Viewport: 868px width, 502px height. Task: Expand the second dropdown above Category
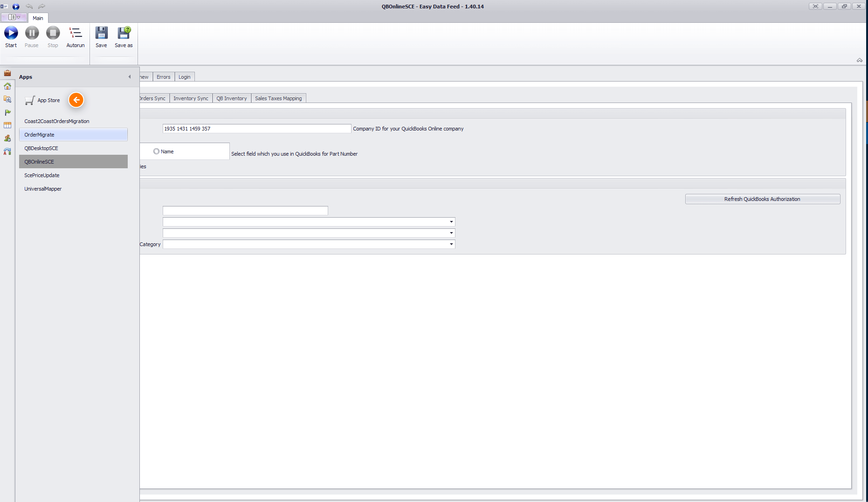click(451, 233)
